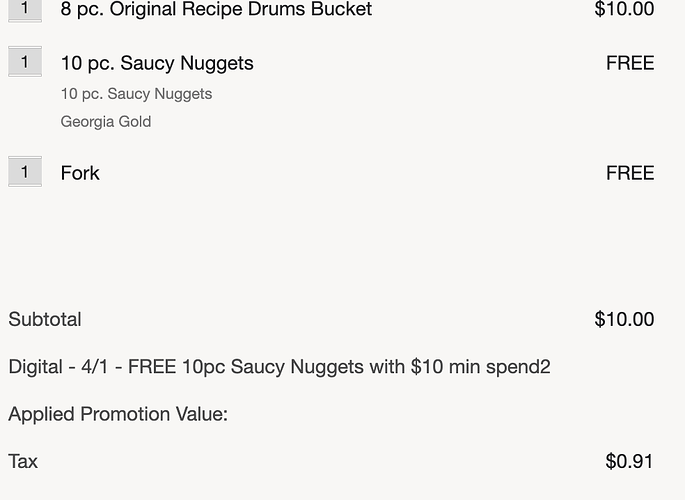Click the Tax label
The width and height of the screenshot is (685, 500).
click(23, 462)
